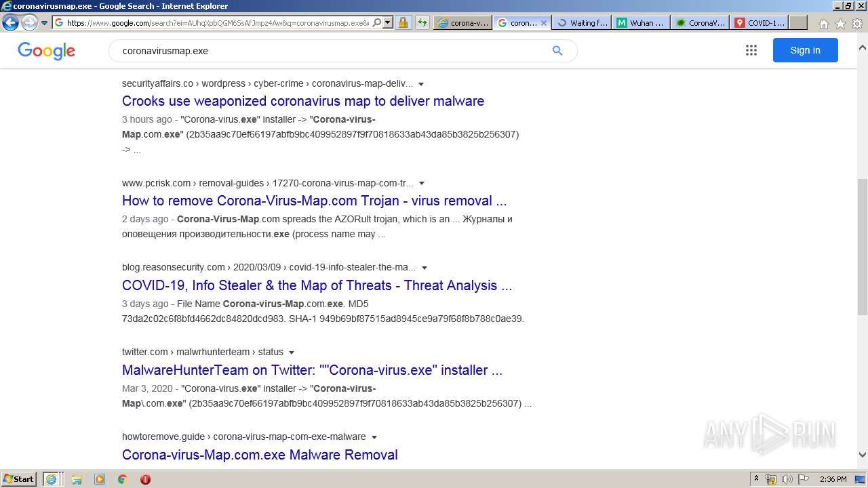Viewport: 868px width, 488px height.
Task: Click the security lock icon
Action: pos(403,22)
